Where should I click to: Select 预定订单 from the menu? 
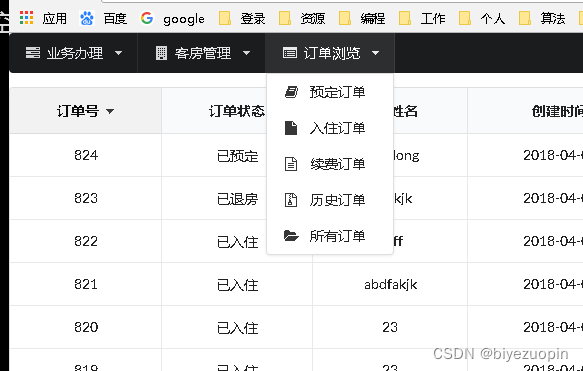click(330, 92)
